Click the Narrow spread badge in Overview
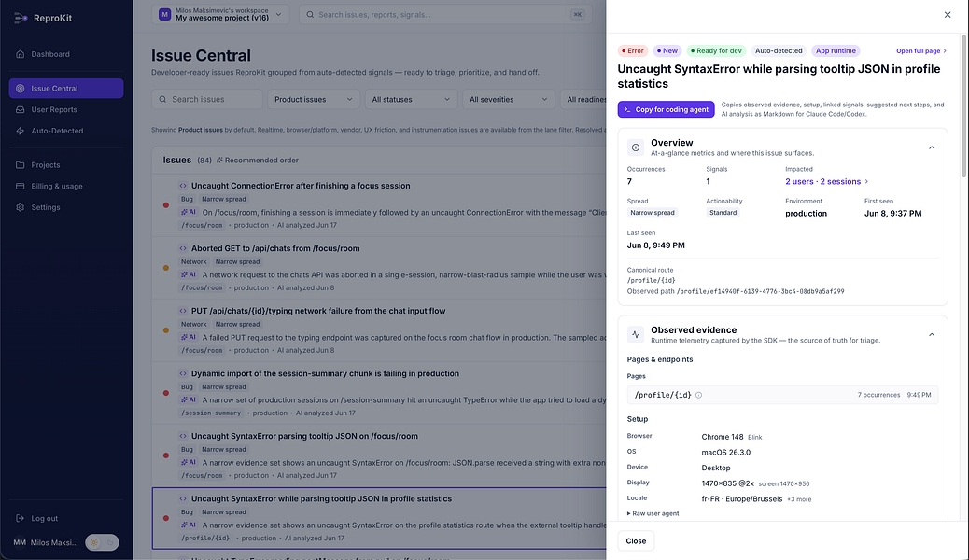The image size is (969, 560). click(653, 213)
